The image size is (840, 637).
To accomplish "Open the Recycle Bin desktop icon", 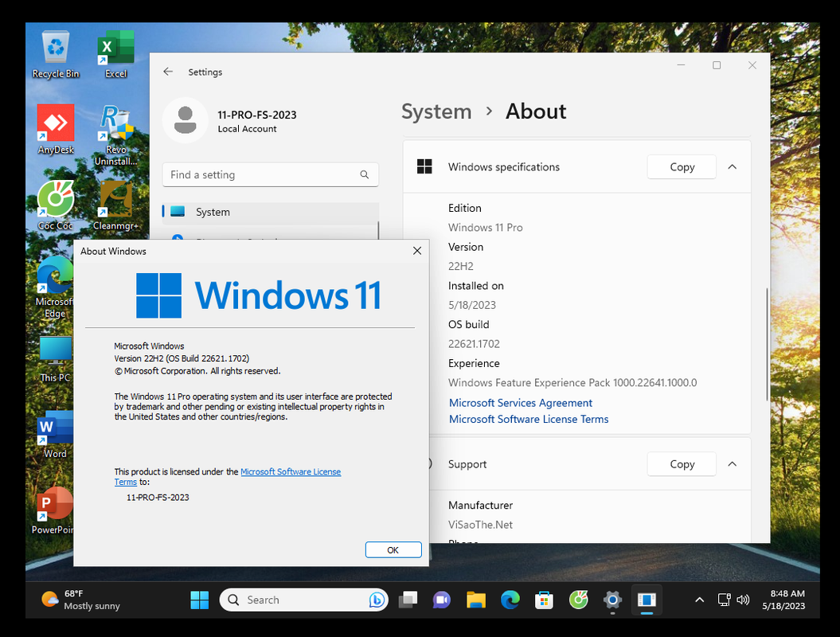I will [x=56, y=55].
